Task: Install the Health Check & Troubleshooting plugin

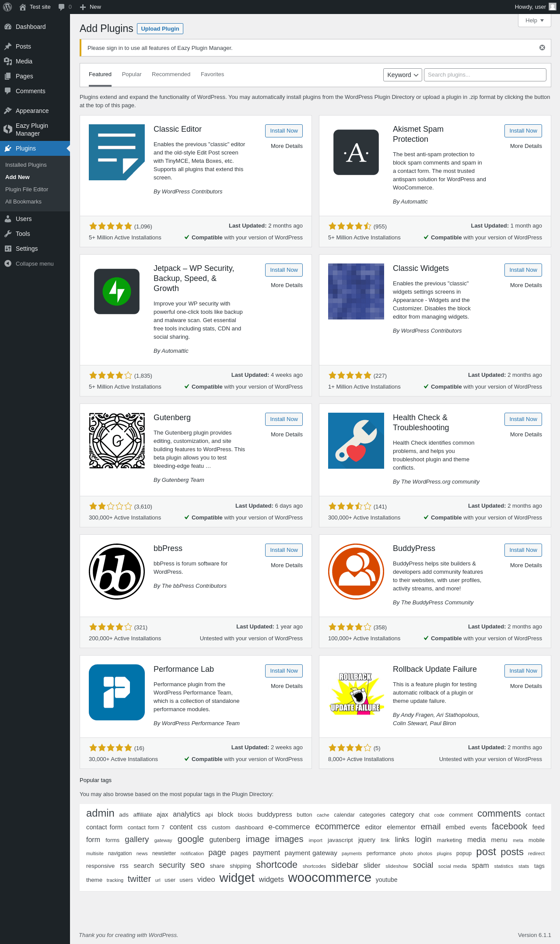Action: pyautogui.click(x=523, y=419)
